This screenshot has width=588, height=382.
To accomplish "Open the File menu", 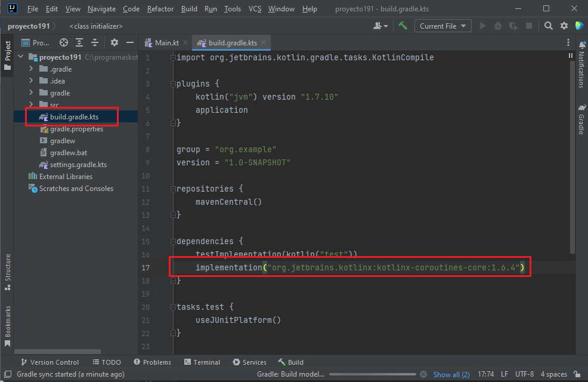I will coord(33,8).
